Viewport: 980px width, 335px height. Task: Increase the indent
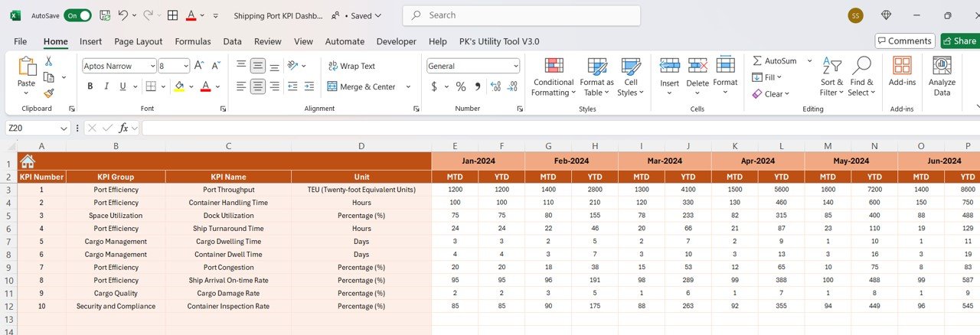click(x=309, y=86)
